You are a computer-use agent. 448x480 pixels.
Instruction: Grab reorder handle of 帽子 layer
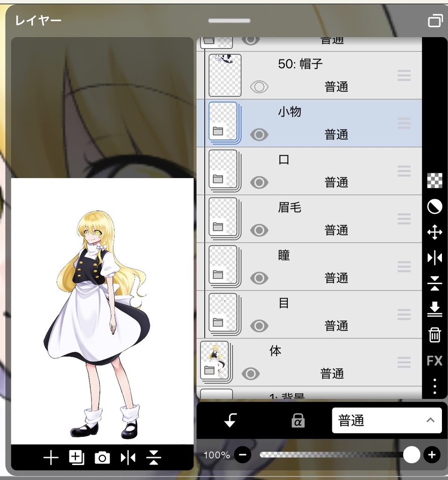coord(404,75)
